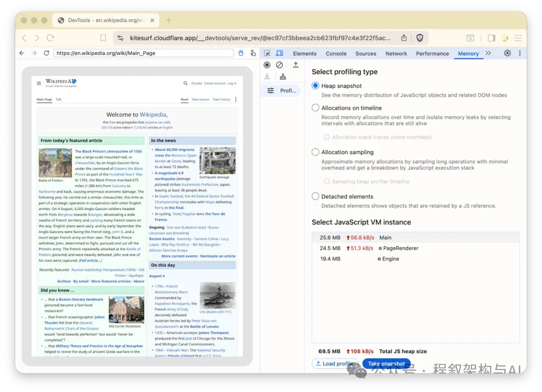Select the PageRenderer VM instance row

pos(416,248)
